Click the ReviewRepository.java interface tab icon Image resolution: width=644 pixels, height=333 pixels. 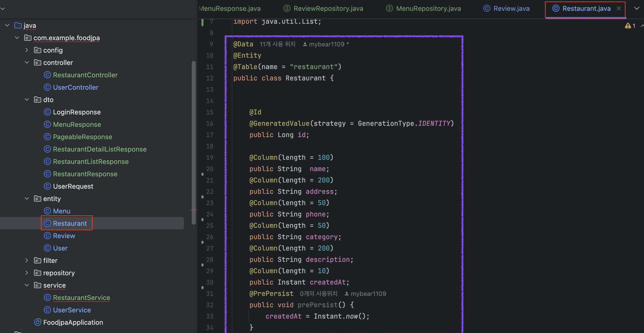click(287, 9)
